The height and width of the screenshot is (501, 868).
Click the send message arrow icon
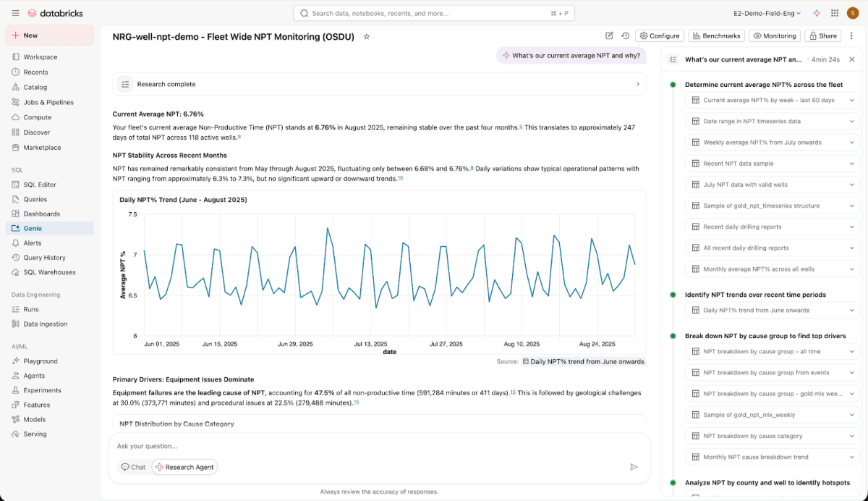634,467
